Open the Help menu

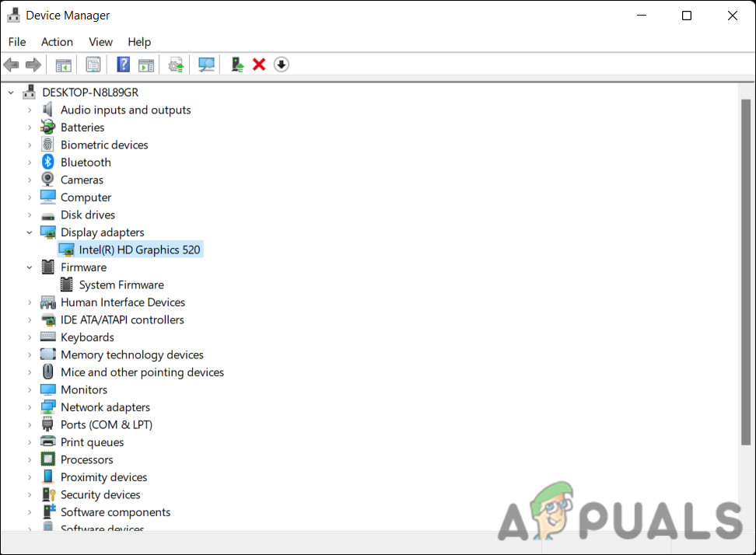pos(139,42)
